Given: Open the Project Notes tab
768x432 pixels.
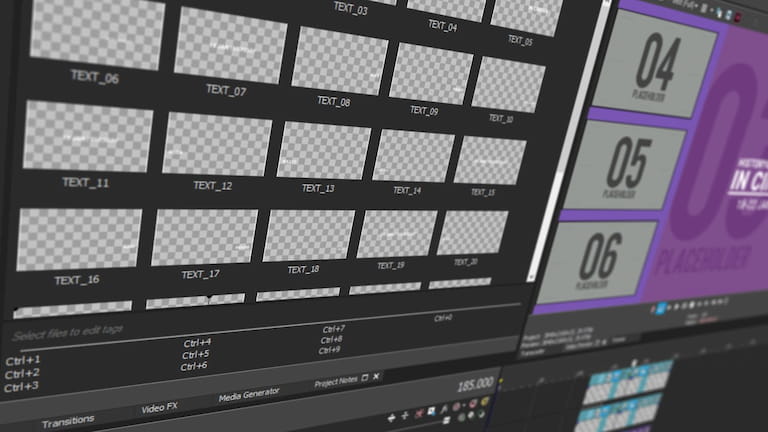Looking at the screenshot, I should pyautogui.click(x=336, y=383).
